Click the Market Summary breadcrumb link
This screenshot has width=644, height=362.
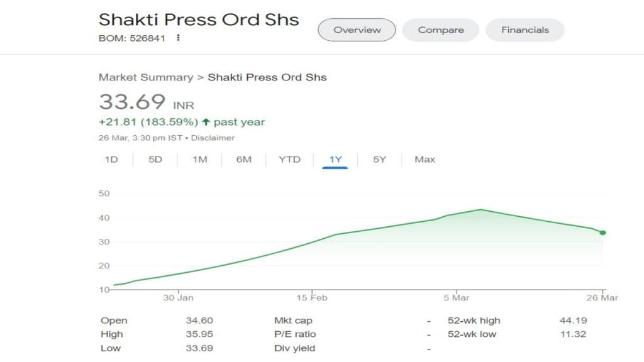[x=145, y=77]
